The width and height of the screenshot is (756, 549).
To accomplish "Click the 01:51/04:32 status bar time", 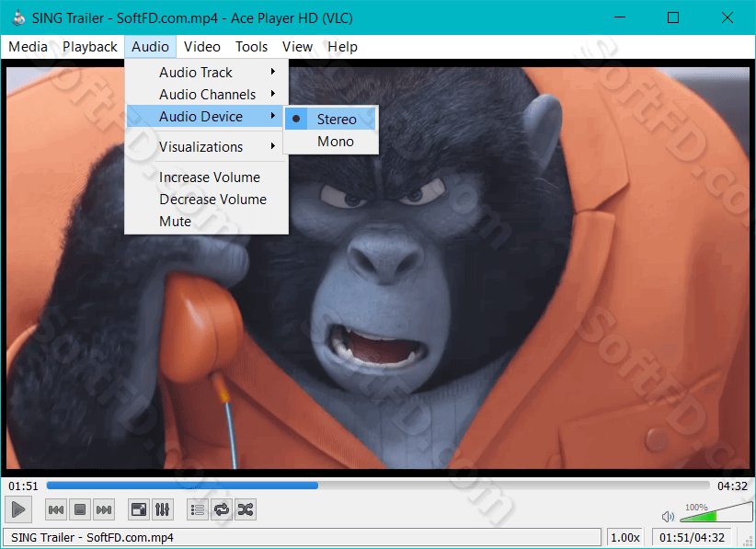I will pyautogui.click(x=692, y=537).
